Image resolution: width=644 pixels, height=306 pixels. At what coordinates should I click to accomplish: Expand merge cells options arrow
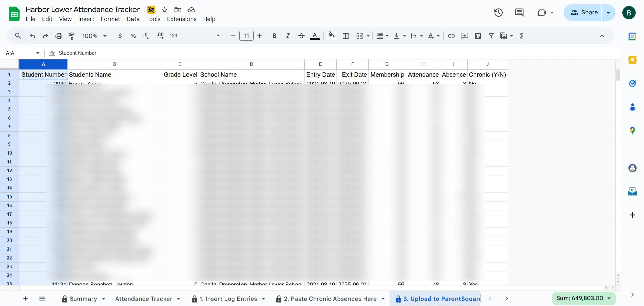[368, 36]
